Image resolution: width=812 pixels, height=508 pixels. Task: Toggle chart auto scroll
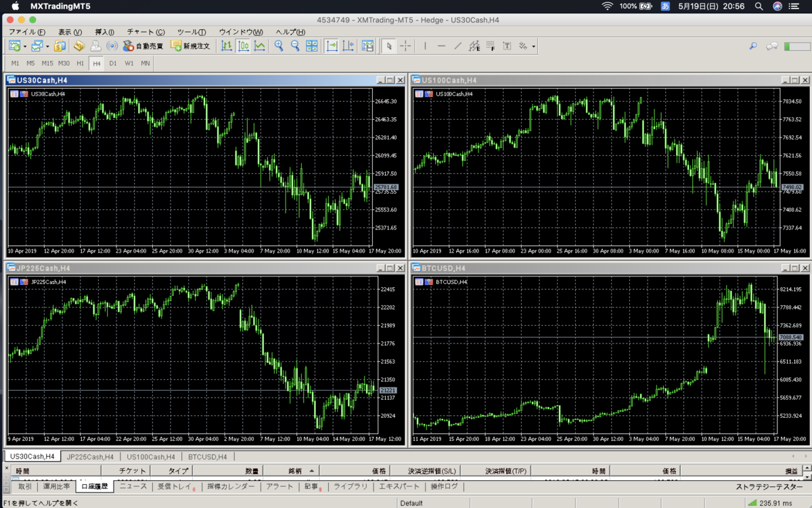(x=332, y=46)
